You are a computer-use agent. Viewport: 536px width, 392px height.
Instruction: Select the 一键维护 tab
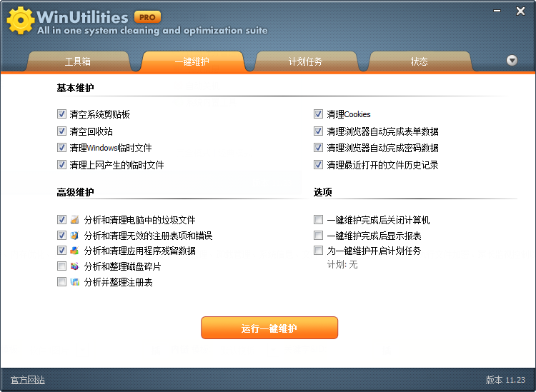(x=192, y=61)
